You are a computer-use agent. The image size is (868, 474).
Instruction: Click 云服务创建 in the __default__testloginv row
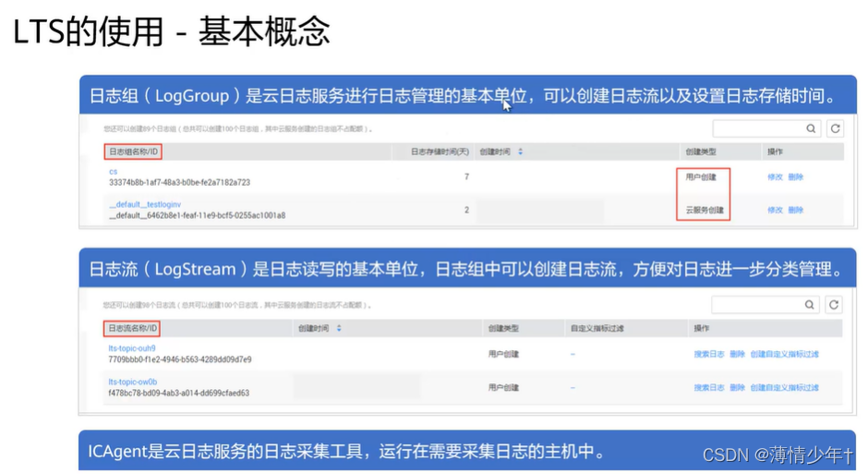pyautogui.click(x=705, y=211)
